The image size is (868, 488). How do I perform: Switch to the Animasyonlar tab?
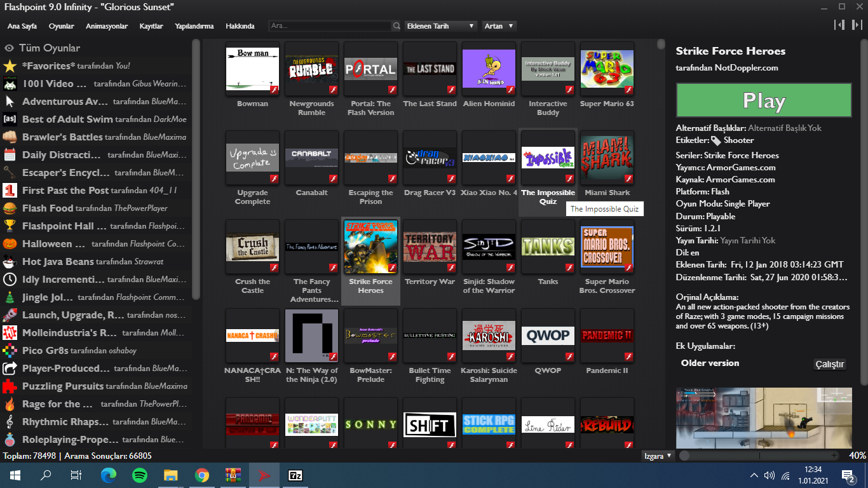click(107, 26)
